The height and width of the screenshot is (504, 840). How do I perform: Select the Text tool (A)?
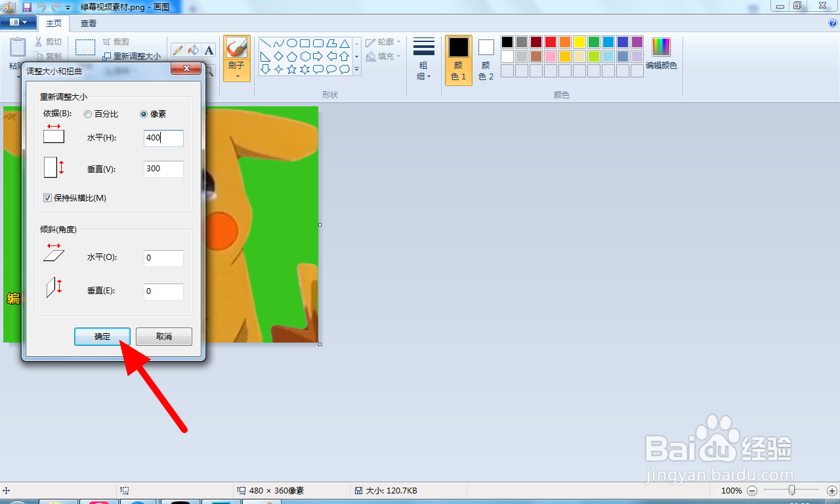[209, 51]
